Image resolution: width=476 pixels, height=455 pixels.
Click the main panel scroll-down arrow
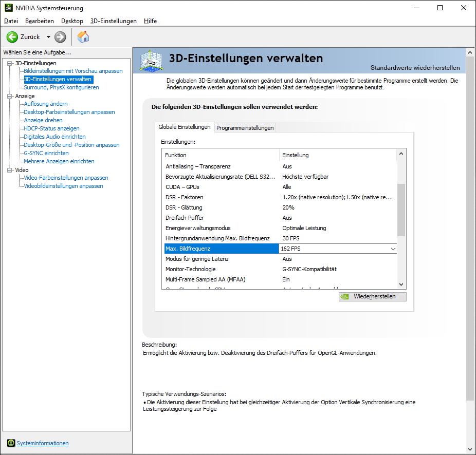pyautogui.click(x=470, y=449)
